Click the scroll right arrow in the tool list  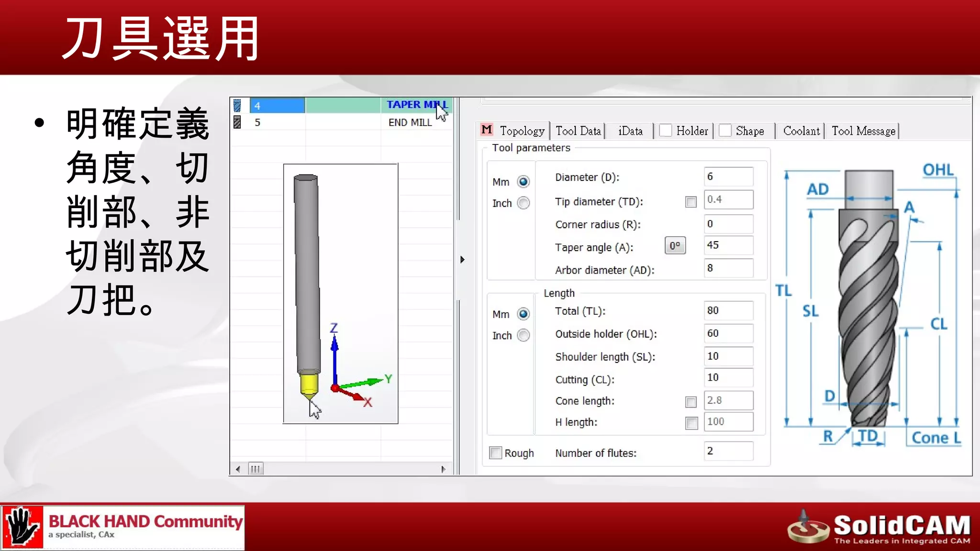coord(443,469)
